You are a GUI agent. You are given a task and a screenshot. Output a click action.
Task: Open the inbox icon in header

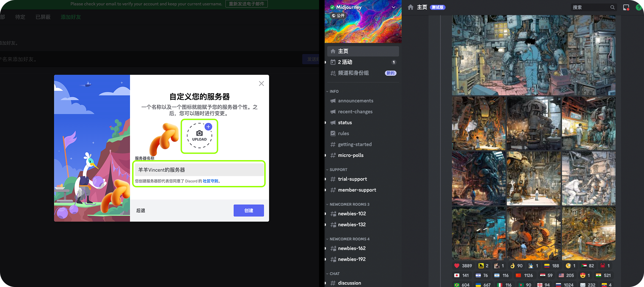pyautogui.click(x=626, y=7)
